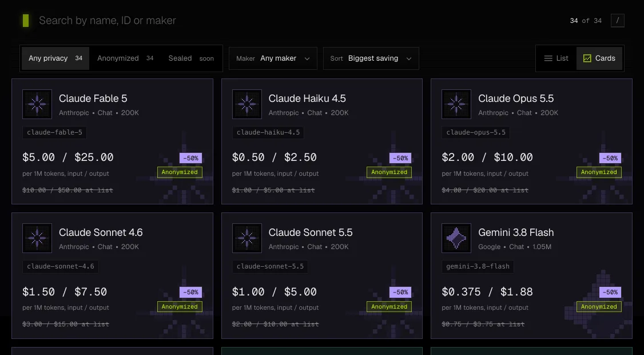This screenshot has height=355, width=644.
Task: Click the Anonymized tag on Claude Haiku 4.5
Action: coord(389,172)
